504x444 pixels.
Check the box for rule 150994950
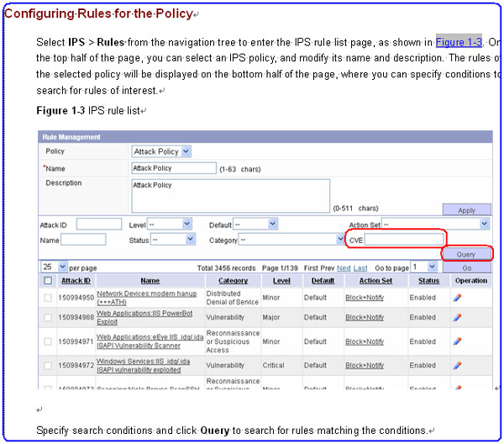[x=48, y=298]
